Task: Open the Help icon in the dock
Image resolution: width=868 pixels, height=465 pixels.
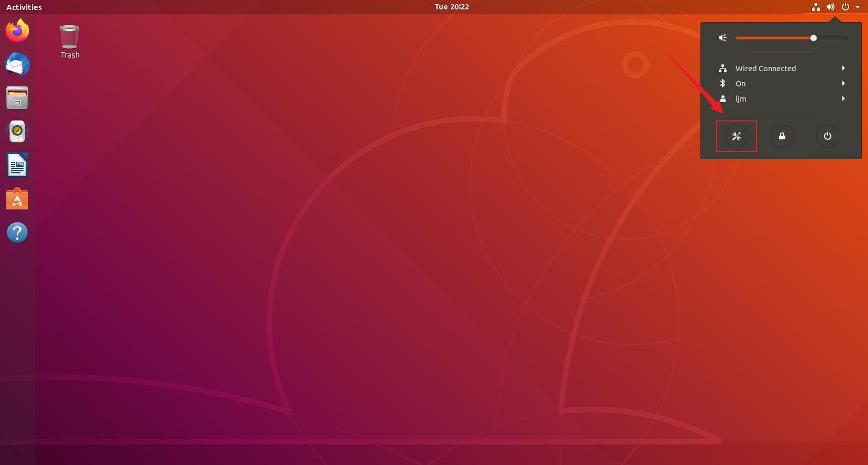Action: (x=17, y=233)
